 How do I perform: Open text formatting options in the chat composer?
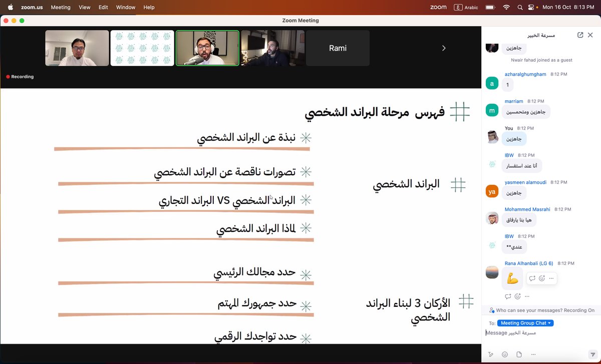[x=490, y=354]
